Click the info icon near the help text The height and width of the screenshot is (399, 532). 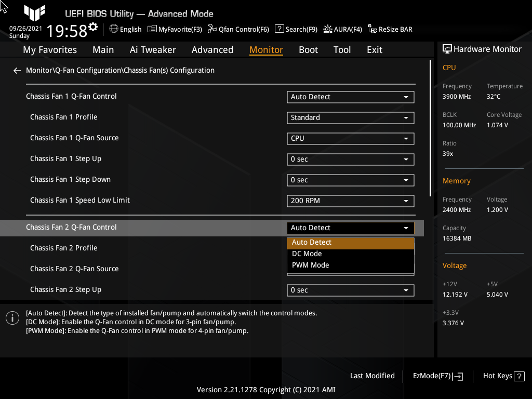coord(12,317)
